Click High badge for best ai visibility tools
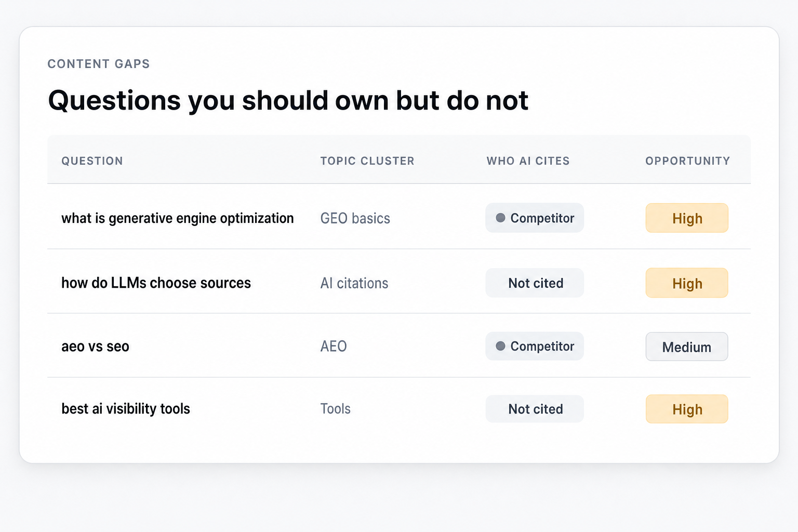This screenshot has width=798, height=532. click(x=687, y=409)
